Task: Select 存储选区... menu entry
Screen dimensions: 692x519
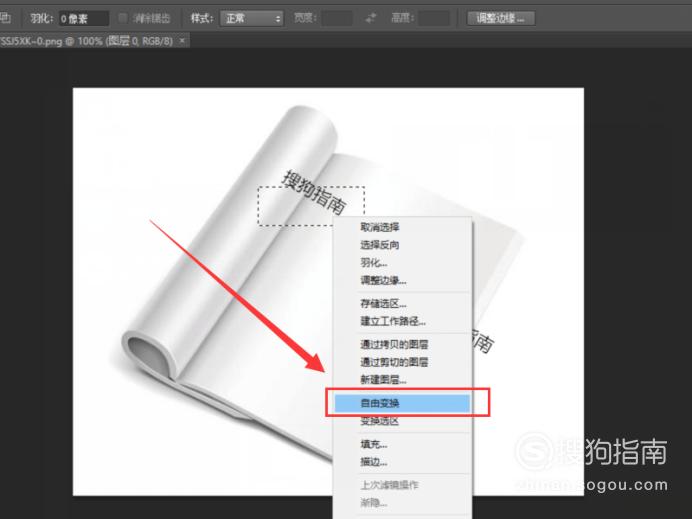Action: tap(402, 304)
